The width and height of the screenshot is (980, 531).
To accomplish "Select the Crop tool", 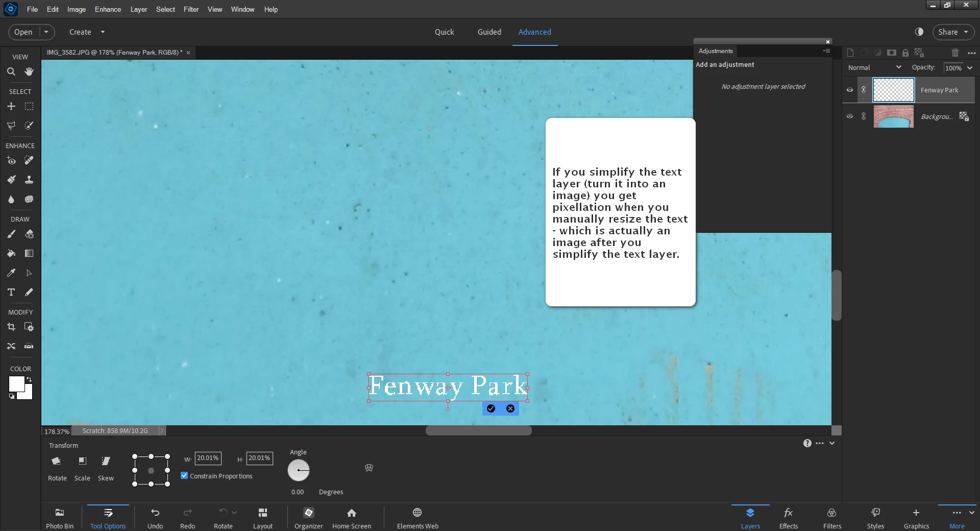I will (x=11, y=327).
